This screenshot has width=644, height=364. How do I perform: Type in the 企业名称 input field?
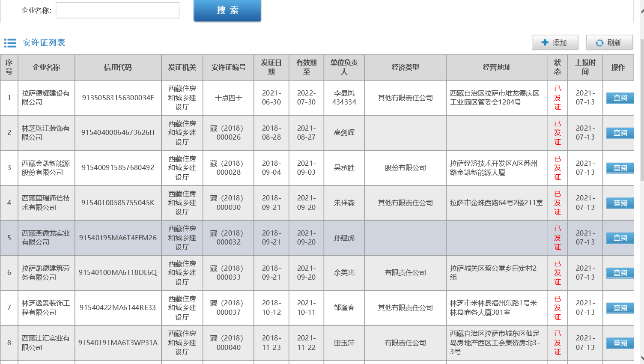click(117, 10)
